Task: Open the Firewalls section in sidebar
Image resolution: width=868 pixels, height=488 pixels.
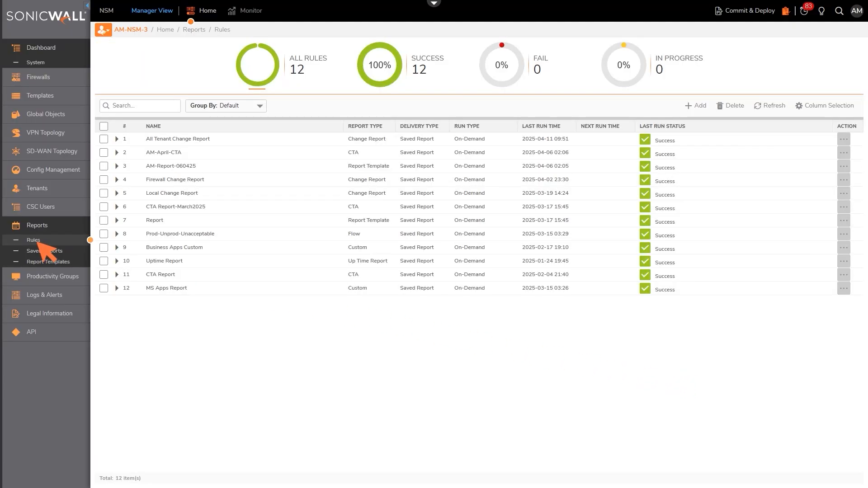Action: [38, 77]
